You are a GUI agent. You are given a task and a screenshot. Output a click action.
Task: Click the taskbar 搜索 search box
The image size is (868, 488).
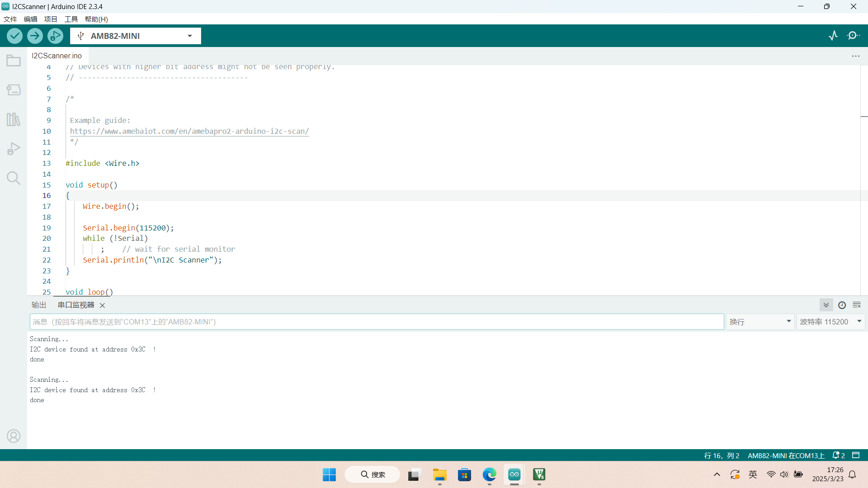pos(373,474)
